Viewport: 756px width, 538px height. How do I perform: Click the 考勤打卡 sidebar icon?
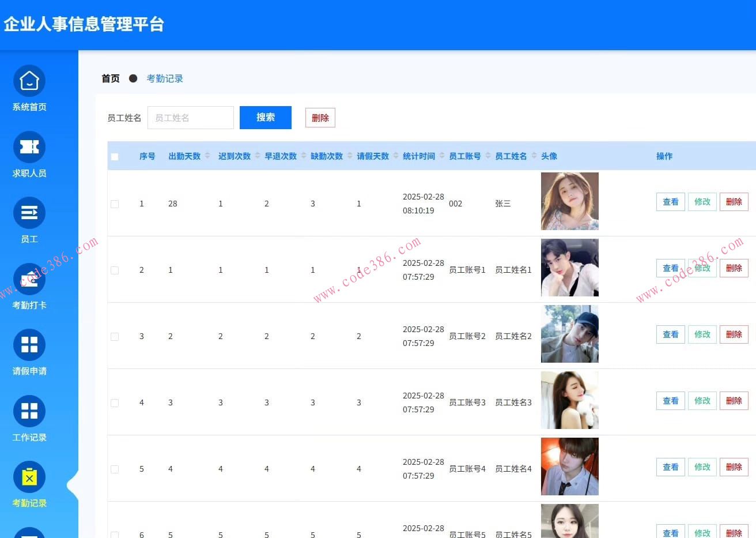coord(29,279)
